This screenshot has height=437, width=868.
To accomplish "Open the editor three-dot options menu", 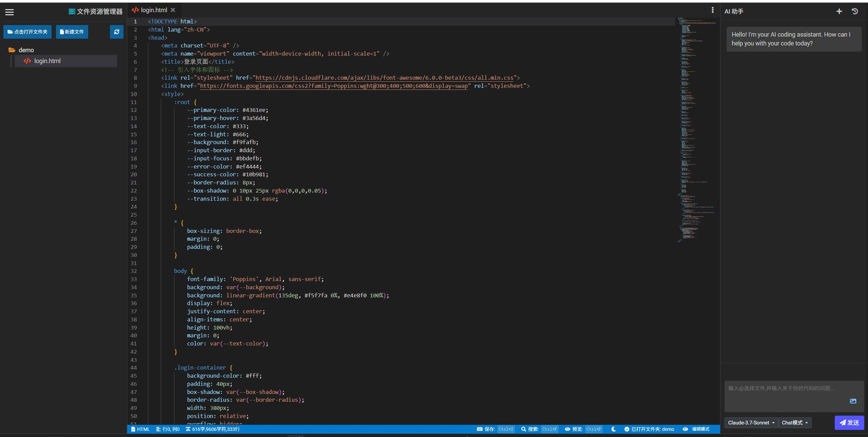I will [x=713, y=10].
